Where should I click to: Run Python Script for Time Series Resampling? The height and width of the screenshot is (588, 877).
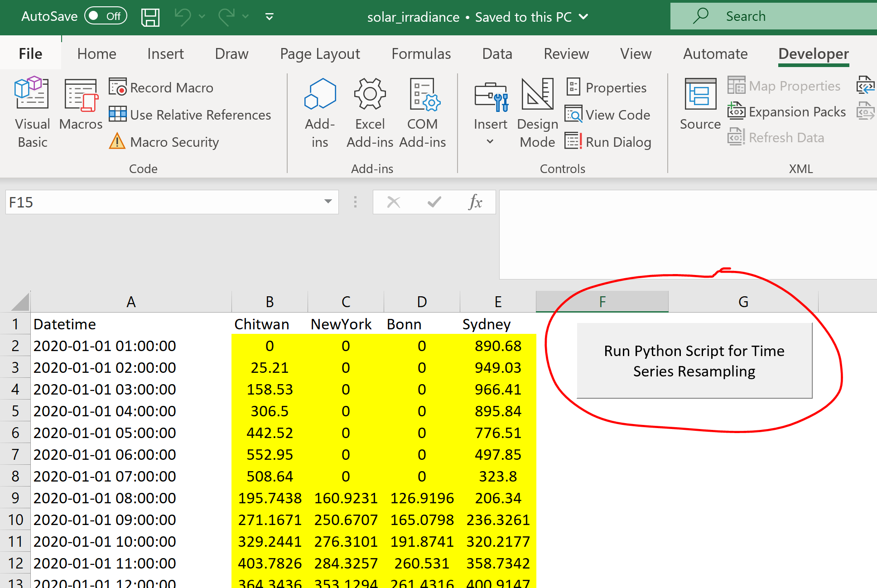[694, 361]
